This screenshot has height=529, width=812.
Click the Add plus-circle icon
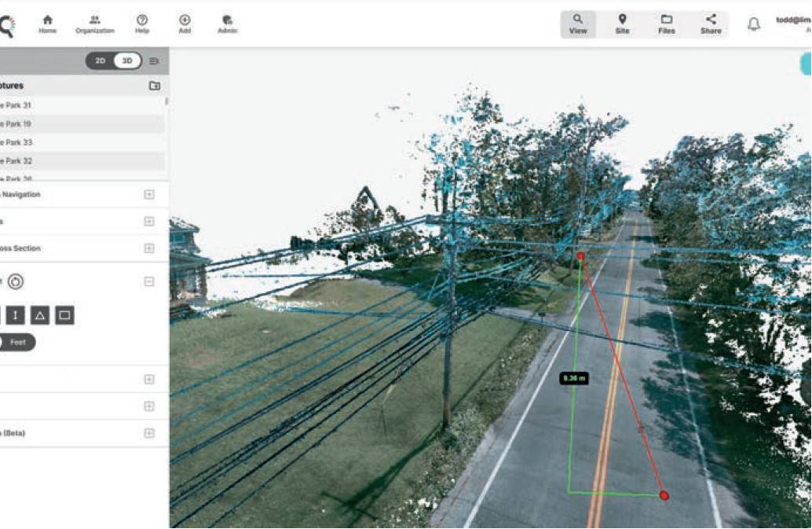click(185, 24)
